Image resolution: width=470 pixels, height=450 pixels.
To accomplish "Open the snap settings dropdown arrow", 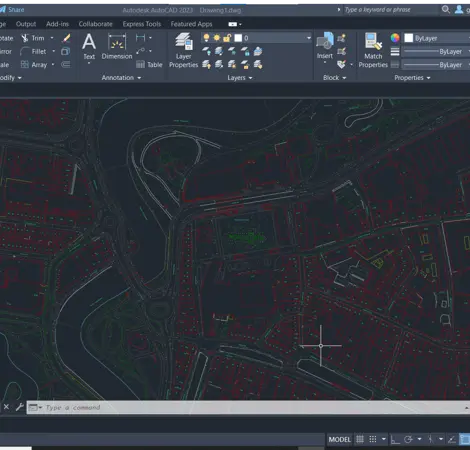I will pyautogui.click(x=384, y=439).
